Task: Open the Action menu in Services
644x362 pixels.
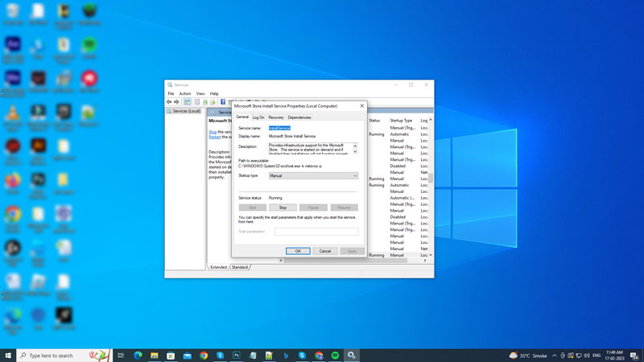Action: tap(185, 93)
